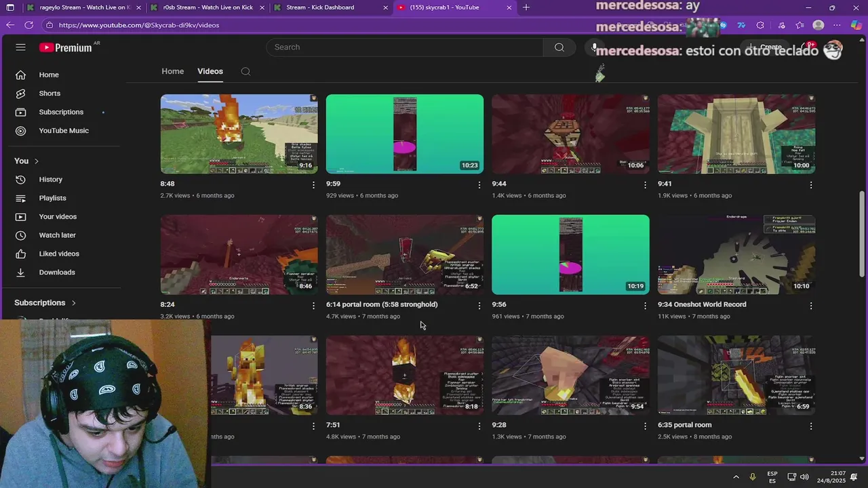Select the channel Videos tab
Screen dimensions: 868x488
(210, 71)
